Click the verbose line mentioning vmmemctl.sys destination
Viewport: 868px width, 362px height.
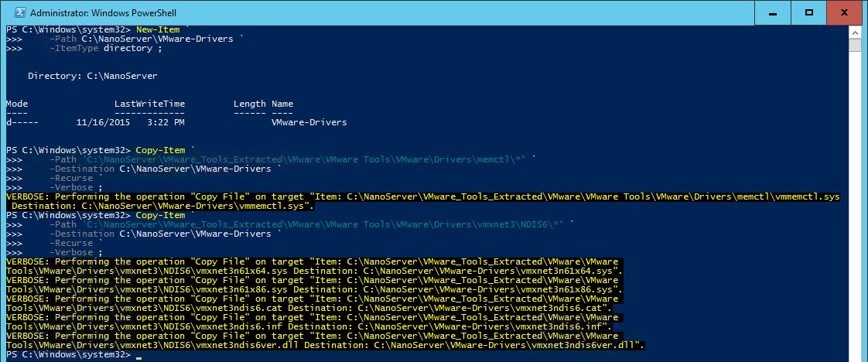[161, 206]
